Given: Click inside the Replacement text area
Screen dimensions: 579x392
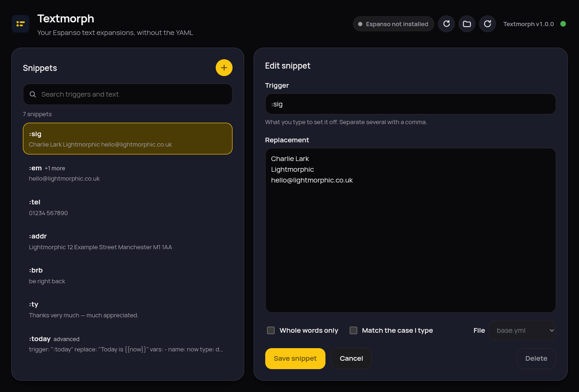Looking at the screenshot, I should [x=410, y=230].
